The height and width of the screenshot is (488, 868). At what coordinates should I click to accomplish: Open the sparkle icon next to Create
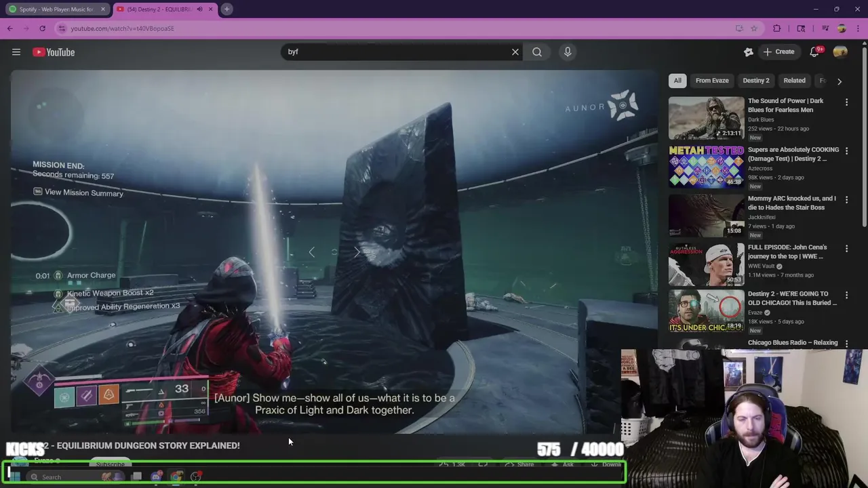point(749,52)
